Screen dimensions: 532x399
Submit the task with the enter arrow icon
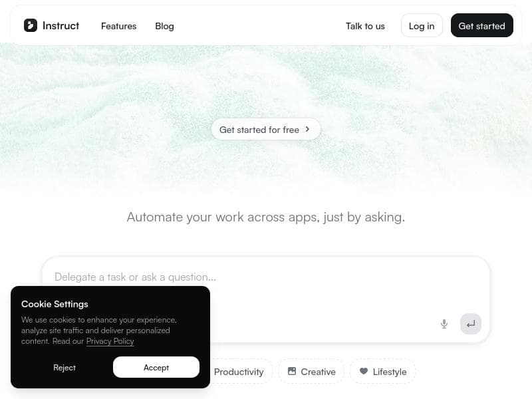click(471, 324)
